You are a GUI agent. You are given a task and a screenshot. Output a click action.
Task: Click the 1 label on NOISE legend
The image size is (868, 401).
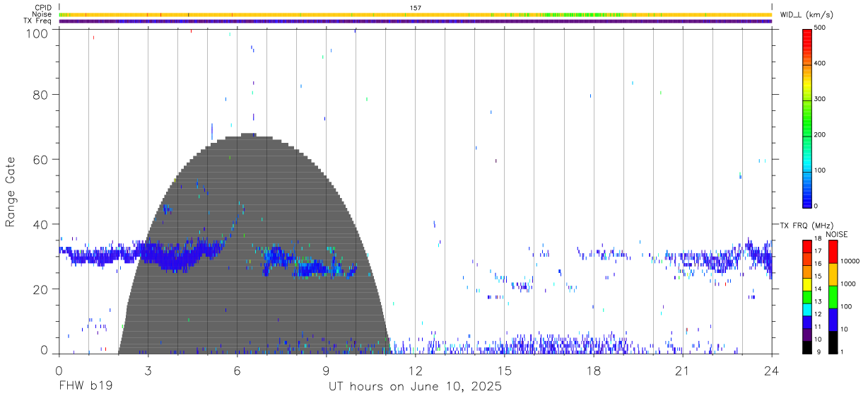pos(841,351)
